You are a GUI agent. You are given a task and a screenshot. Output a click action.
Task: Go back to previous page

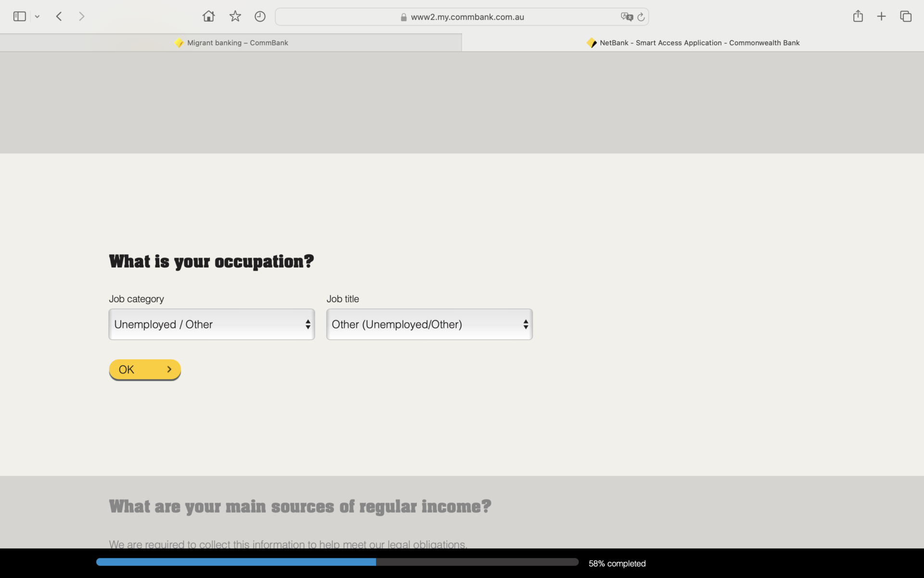click(x=59, y=16)
